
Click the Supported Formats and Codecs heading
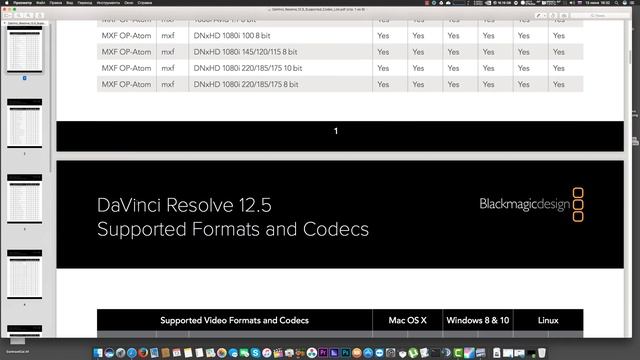[233, 229]
